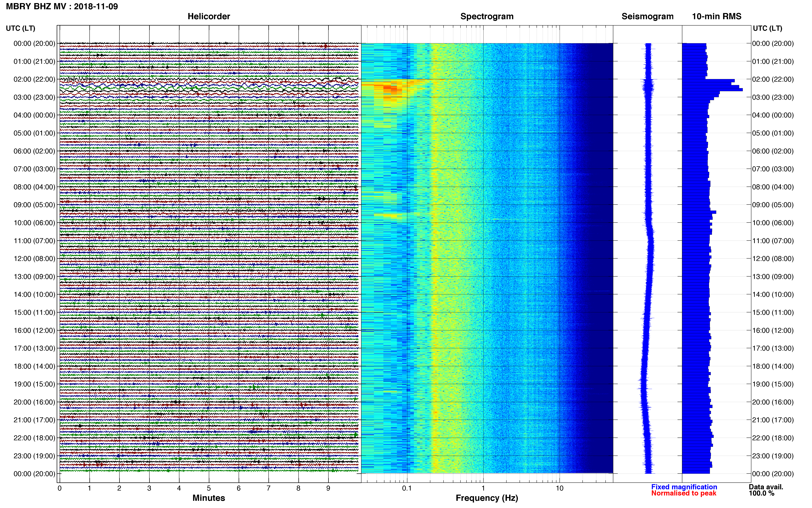This screenshot has height=508, width=812.
Task: Click the 22:00 (18:00) label beside the RMS panel
Action: [x=773, y=438]
